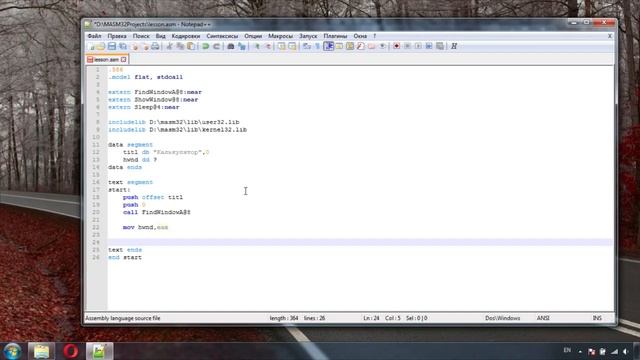This screenshot has height=360, width=640.
Task: Click the Print toolbar icon
Action: pos(155,47)
